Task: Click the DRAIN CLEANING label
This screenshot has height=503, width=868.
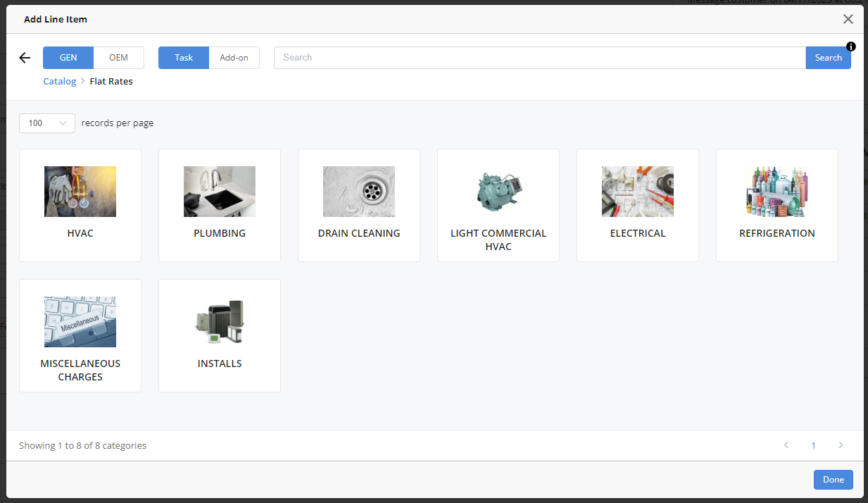Action: pos(359,233)
